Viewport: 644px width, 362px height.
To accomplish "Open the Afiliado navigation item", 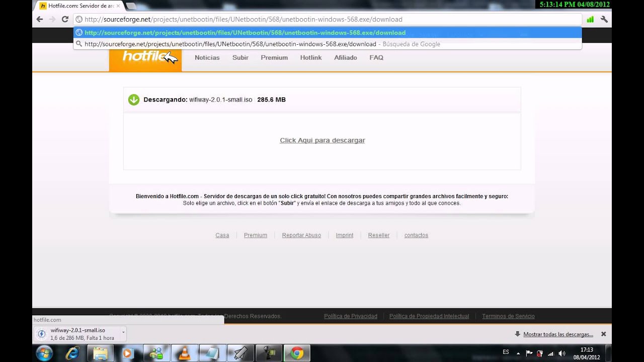I will coord(346,57).
